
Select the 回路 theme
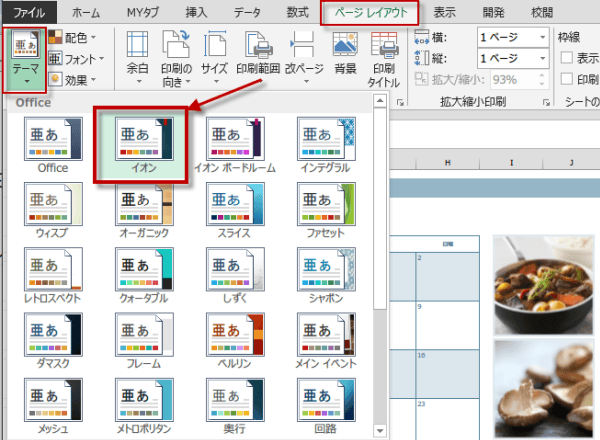(326, 406)
